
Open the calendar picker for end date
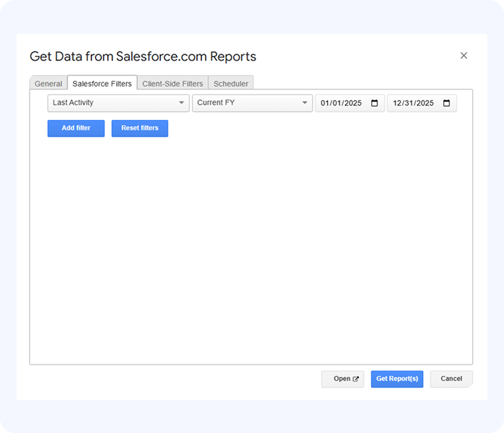click(x=446, y=103)
